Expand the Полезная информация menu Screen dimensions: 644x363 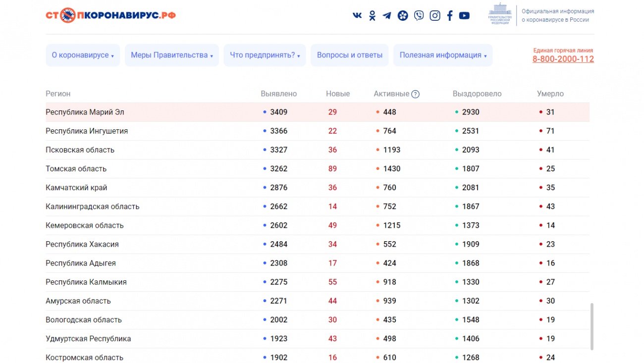coord(443,55)
